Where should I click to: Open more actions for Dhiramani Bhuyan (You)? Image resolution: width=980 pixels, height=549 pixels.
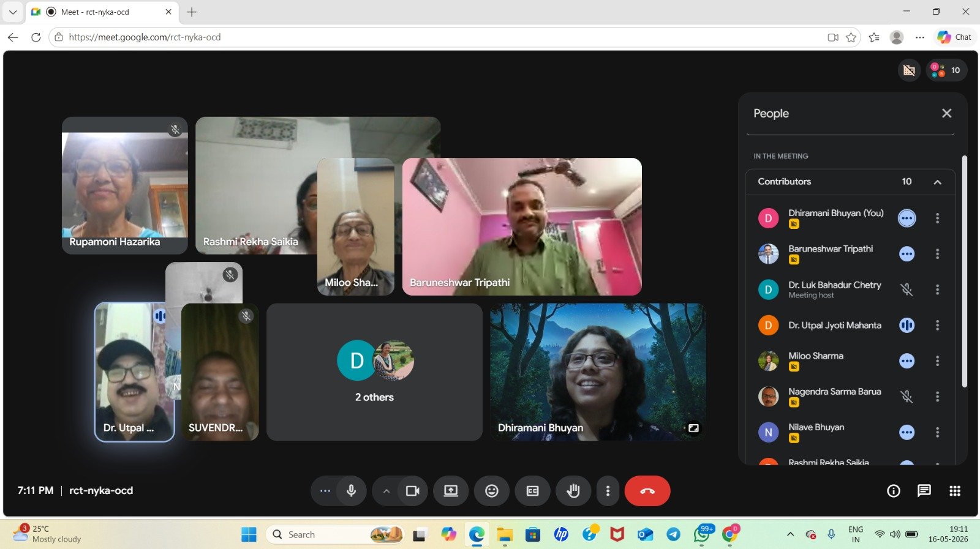937,218
